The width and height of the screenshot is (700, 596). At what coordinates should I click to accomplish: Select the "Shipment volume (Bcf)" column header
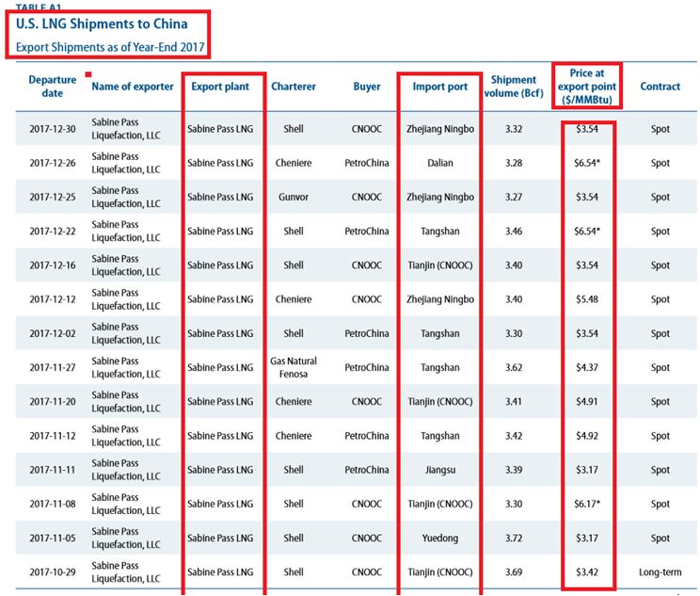pyautogui.click(x=514, y=87)
